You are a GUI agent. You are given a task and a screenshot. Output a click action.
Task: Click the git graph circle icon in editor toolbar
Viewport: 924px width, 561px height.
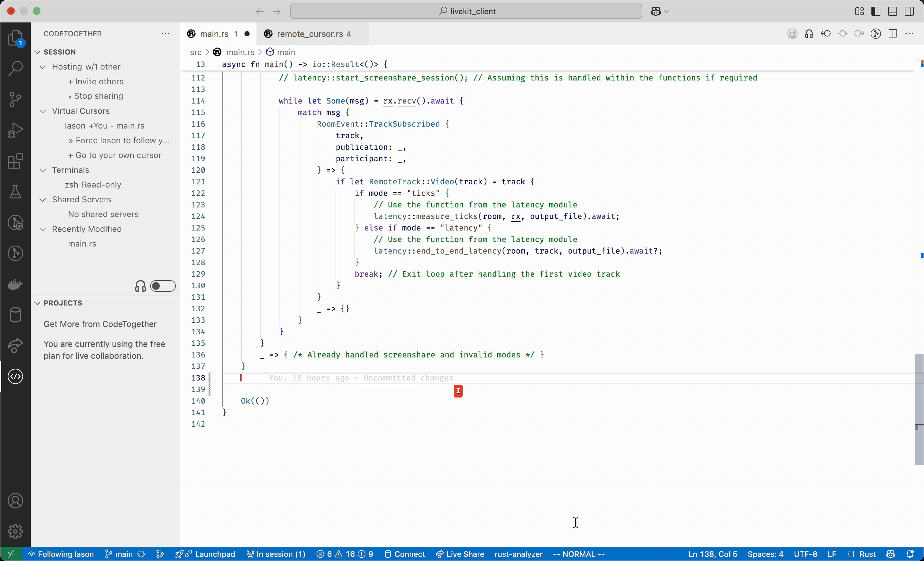pos(876,34)
